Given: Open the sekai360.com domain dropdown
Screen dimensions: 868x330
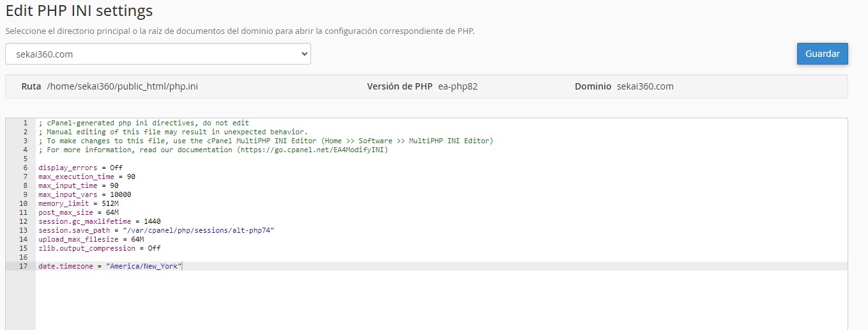Looking at the screenshot, I should click(x=158, y=54).
